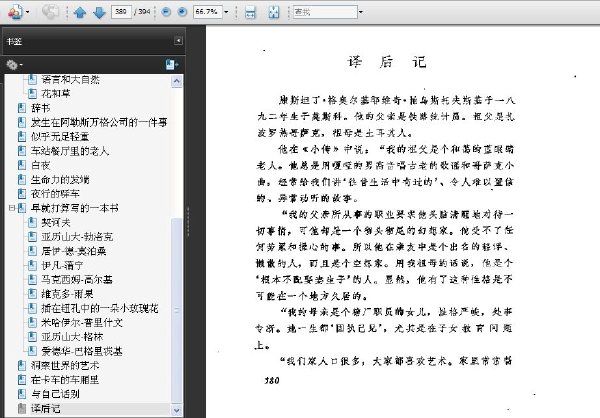Open bookmark 亚历山大-格林
The width and height of the screenshot is (600, 418).
(72, 337)
